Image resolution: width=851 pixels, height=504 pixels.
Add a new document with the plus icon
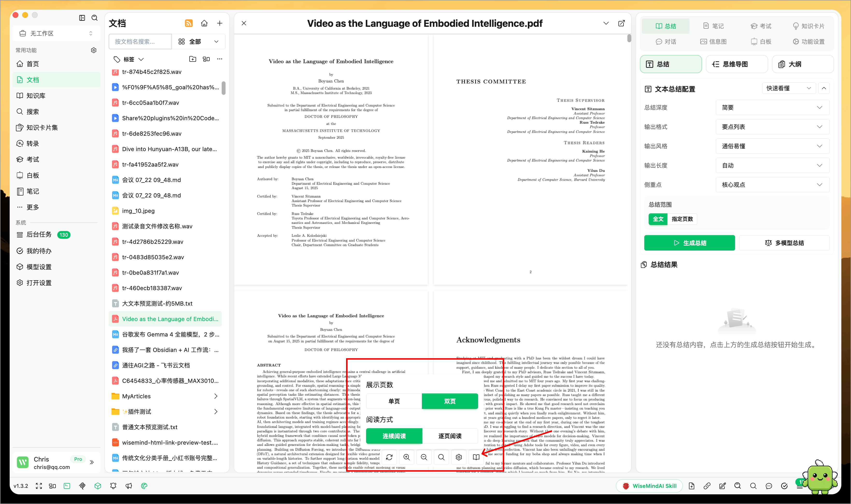tap(220, 23)
